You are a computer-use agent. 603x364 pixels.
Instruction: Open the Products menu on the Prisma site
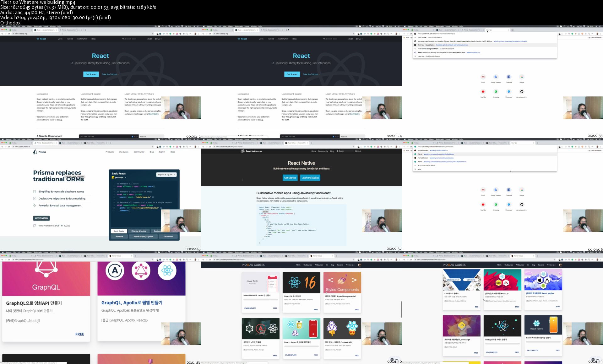[x=110, y=152]
